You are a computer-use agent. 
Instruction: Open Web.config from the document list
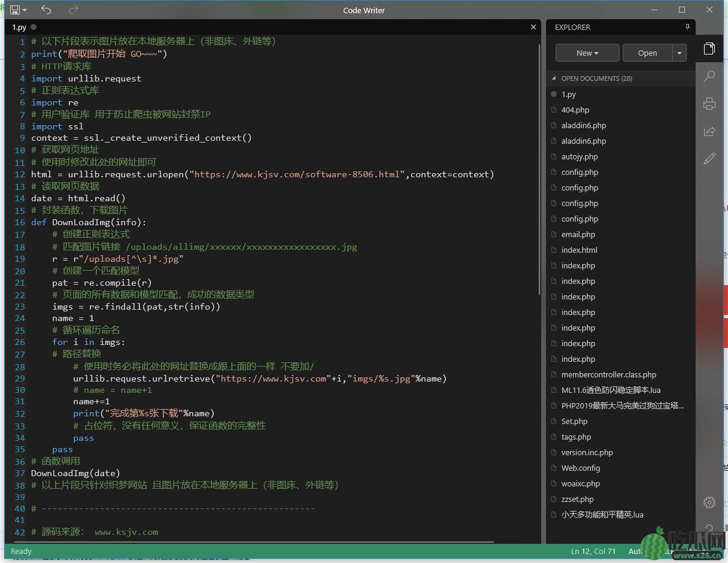pyautogui.click(x=580, y=468)
